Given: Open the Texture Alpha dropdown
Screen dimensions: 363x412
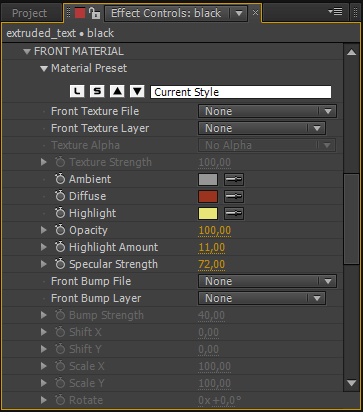Looking at the screenshot, I should (x=267, y=145).
